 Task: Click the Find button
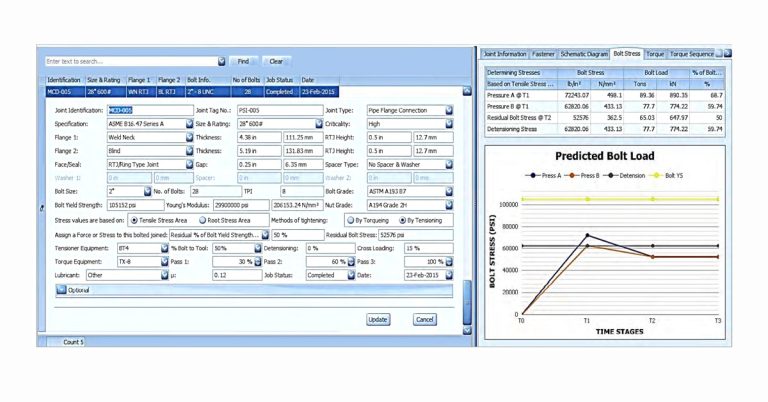coord(243,61)
